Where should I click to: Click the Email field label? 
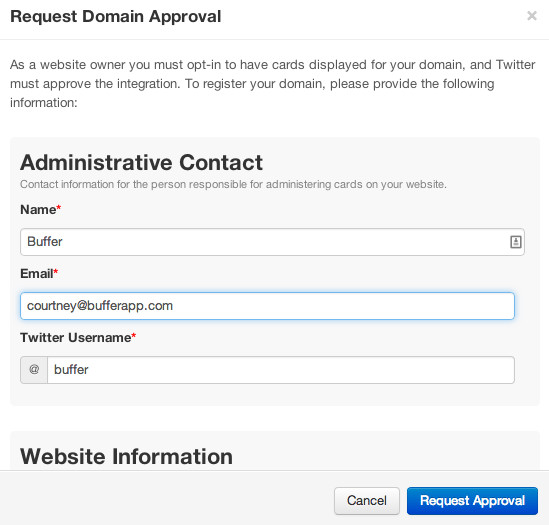click(37, 274)
